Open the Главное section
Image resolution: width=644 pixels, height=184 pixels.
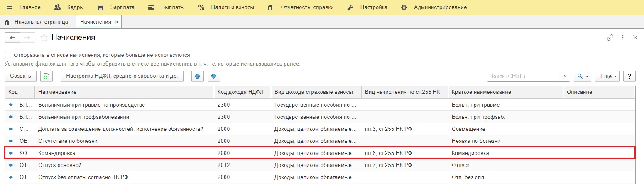tap(30, 7)
